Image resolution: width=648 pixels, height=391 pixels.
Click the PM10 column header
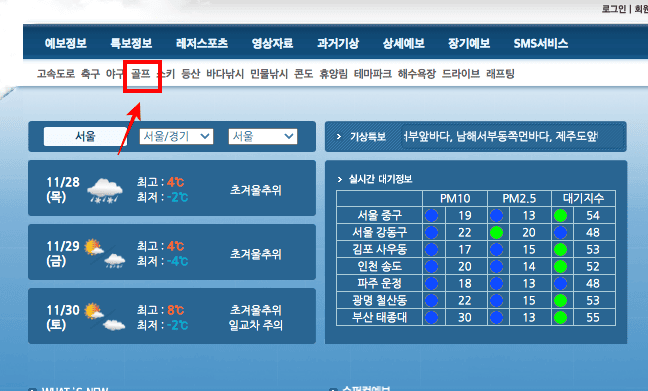[455, 198]
